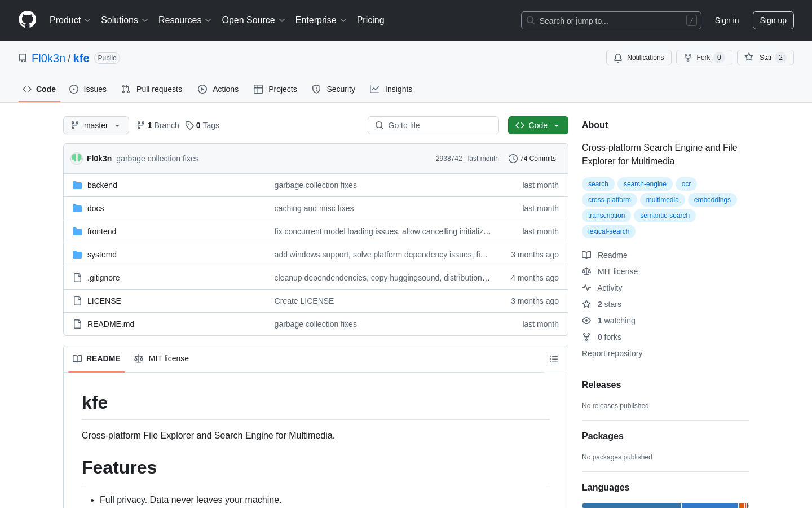Open the 'semantic-search' topic tag
This screenshot has height=508, width=812.
click(x=665, y=216)
